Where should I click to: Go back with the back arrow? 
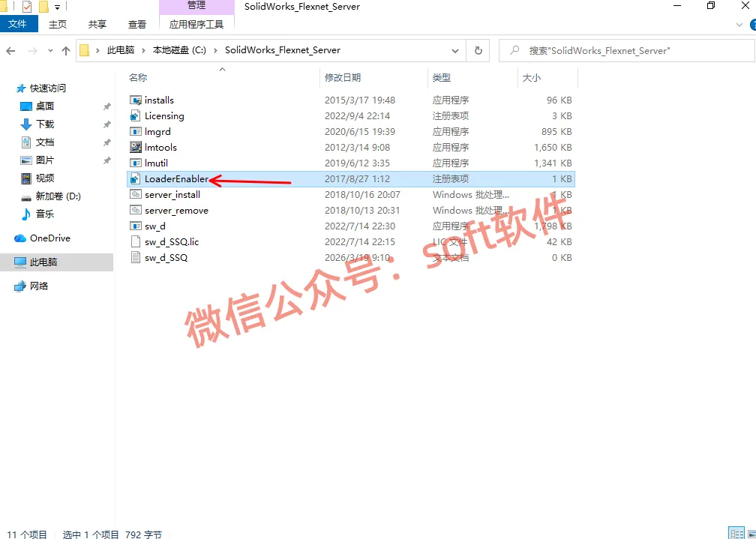pos(10,51)
